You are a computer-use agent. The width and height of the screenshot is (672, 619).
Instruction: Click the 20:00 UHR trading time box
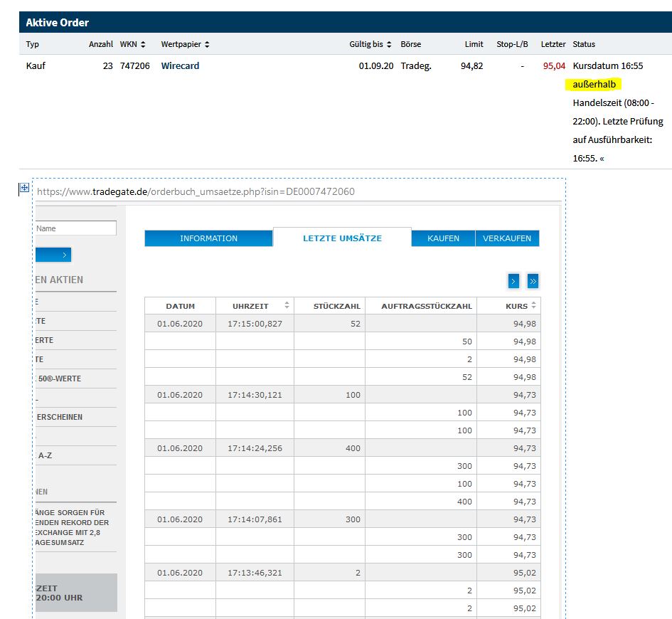coord(76,593)
